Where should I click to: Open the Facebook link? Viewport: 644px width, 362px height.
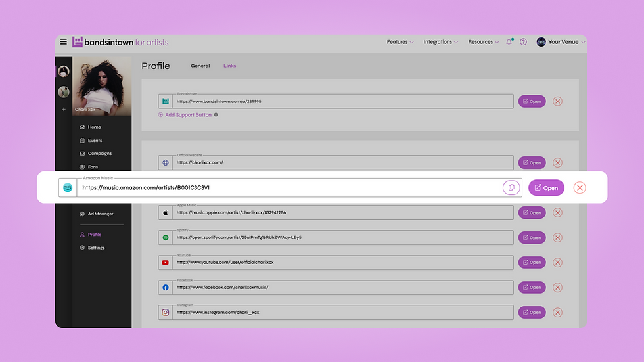pyautogui.click(x=532, y=288)
